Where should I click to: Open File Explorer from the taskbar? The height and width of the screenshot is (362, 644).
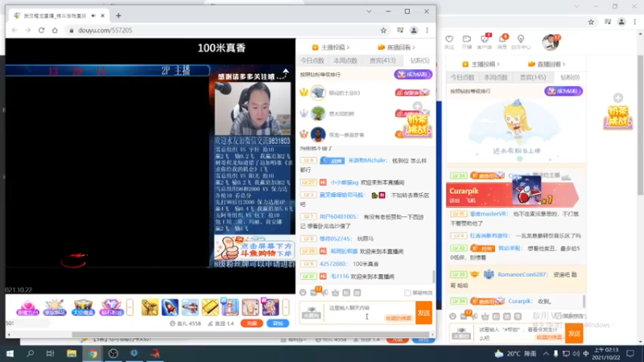(x=72, y=353)
